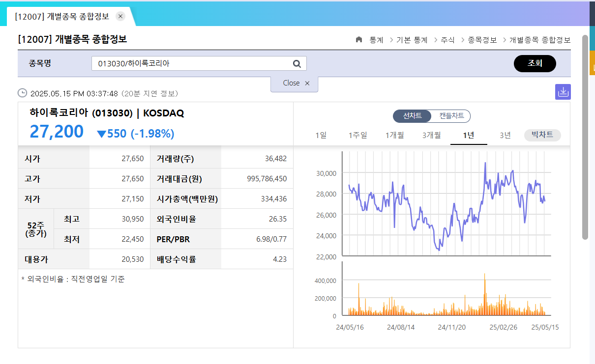
Task: Click the stock search magnifier icon
Action: coord(297,63)
